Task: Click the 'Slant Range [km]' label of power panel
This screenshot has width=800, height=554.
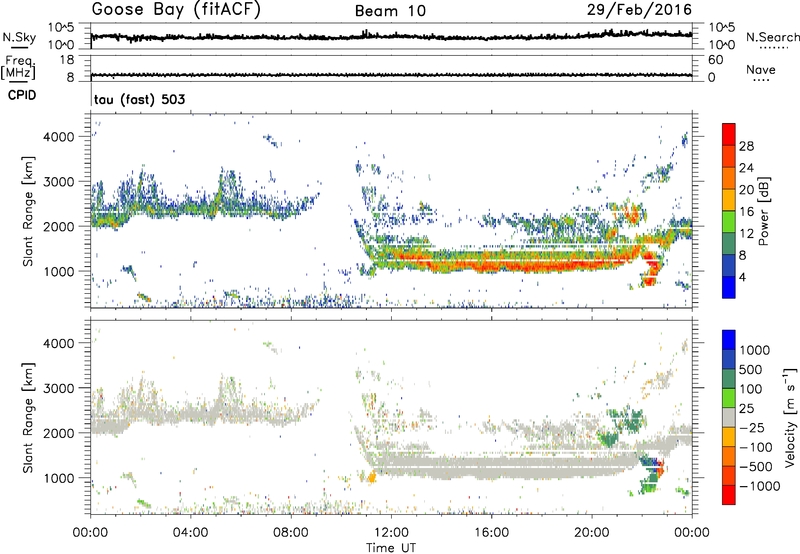Action: point(28,211)
